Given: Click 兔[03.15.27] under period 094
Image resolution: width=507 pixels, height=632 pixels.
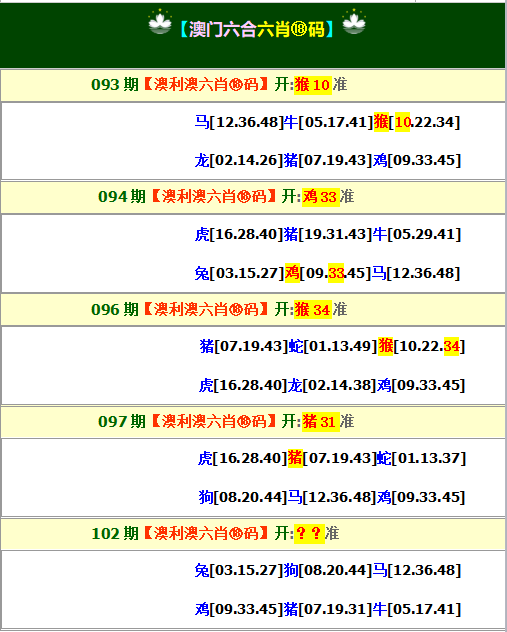Looking at the screenshot, I should point(239,273).
